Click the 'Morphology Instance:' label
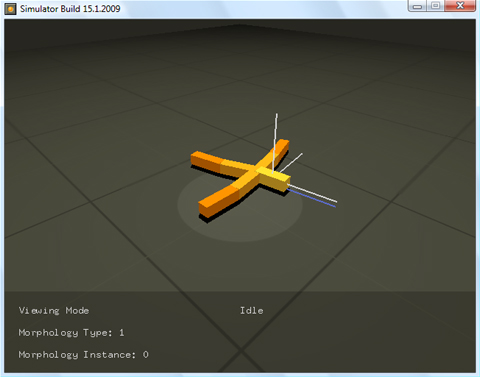480x377 pixels. click(77, 355)
